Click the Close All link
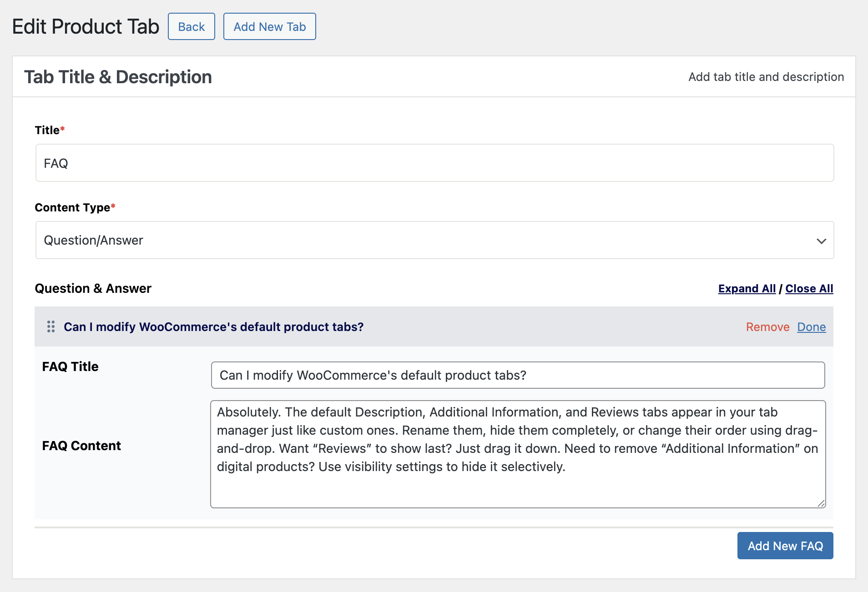 (809, 289)
